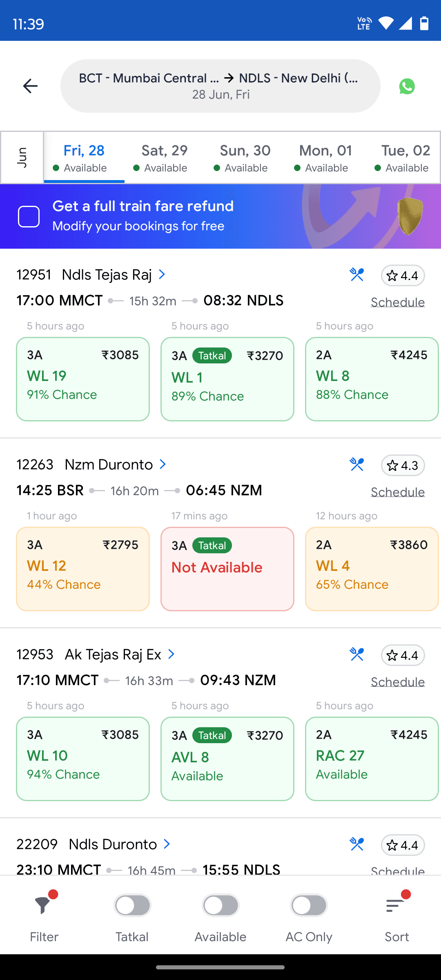
Task: Tap the back arrow icon
Action: [30, 86]
